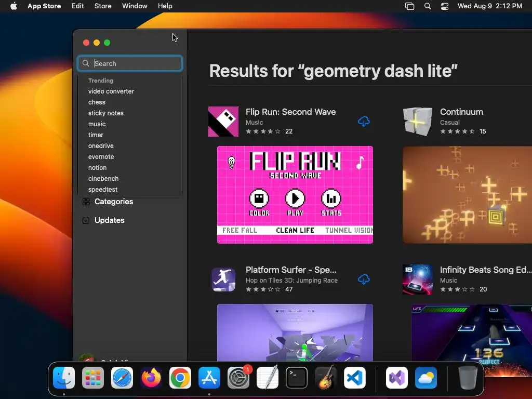The height and width of the screenshot is (399, 532).
Task: Click the magnifier icon in search field
Action: [86, 63]
